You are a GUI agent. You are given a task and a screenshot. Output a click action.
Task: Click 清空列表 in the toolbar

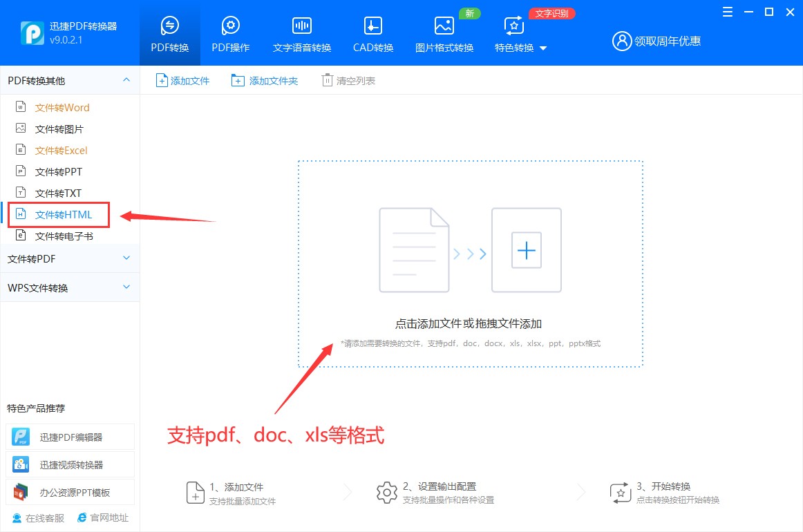tap(348, 80)
